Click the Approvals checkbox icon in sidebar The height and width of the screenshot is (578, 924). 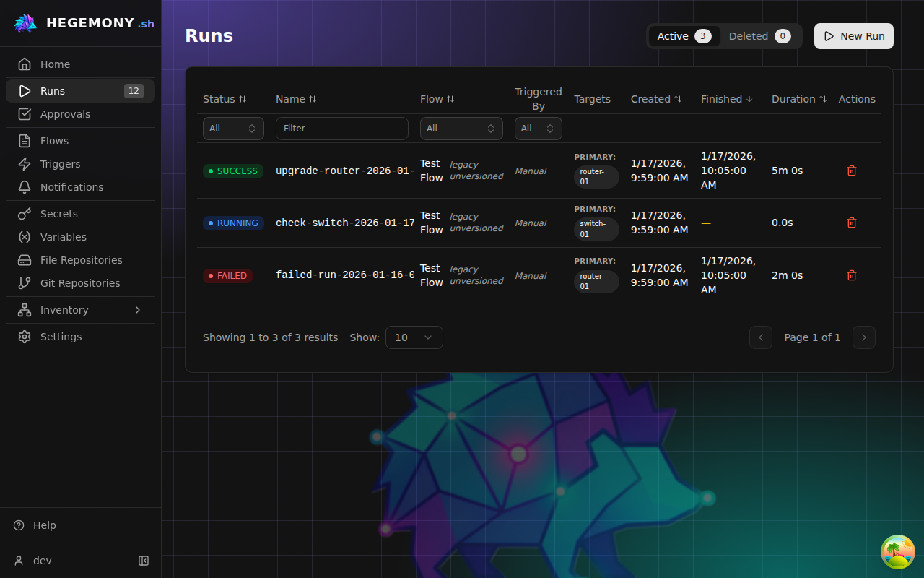point(25,114)
